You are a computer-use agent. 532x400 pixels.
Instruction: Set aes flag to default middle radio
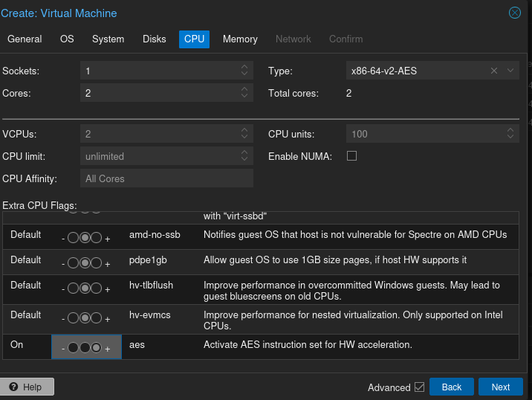point(85,348)
